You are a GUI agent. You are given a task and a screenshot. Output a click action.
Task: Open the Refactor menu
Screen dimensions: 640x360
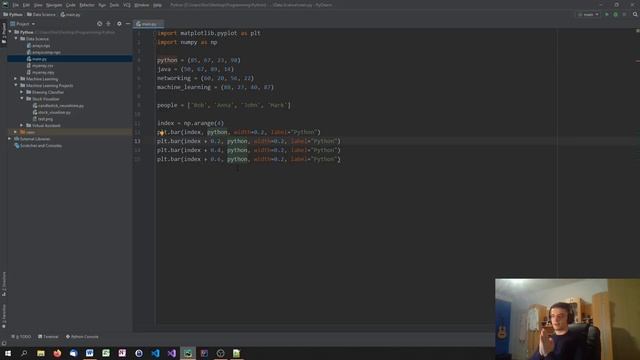pyautogui.click(x=87, y=5)
